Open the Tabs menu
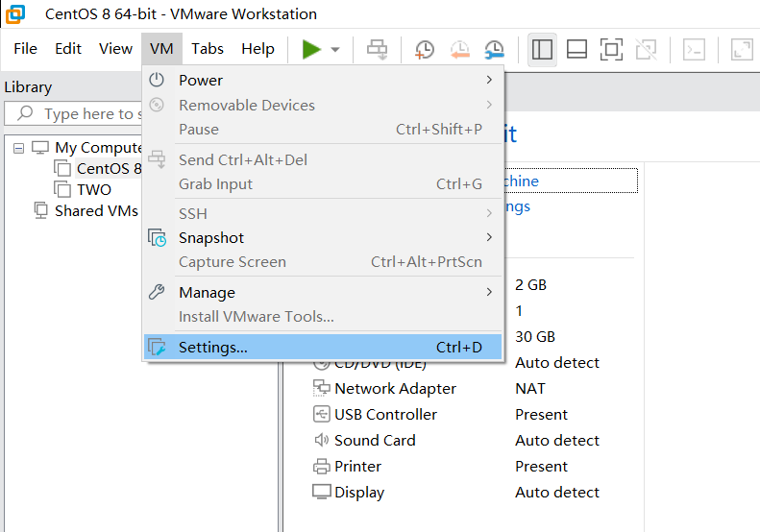760x532 pixels. pyautogui.click(x=208, y=49)
